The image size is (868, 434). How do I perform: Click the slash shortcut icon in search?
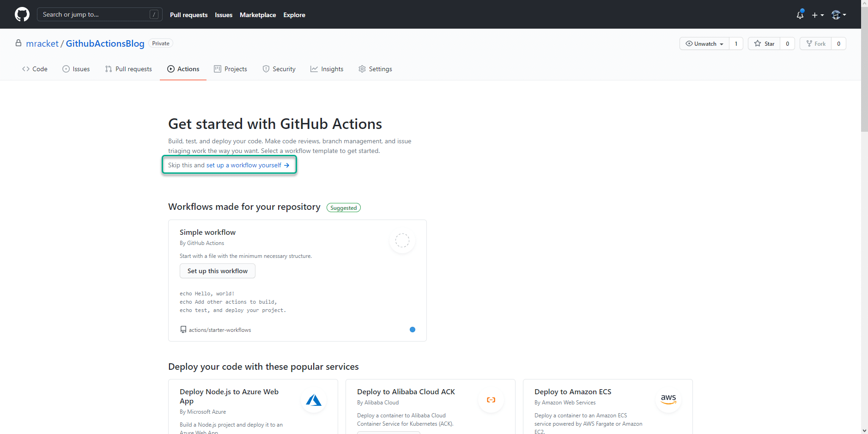pyautogui.click(x=154, y=14)
